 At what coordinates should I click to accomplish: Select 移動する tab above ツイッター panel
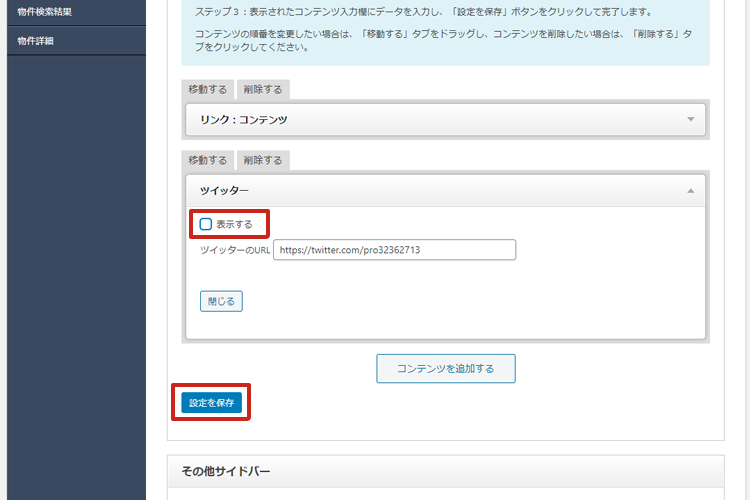coord(207,160)
